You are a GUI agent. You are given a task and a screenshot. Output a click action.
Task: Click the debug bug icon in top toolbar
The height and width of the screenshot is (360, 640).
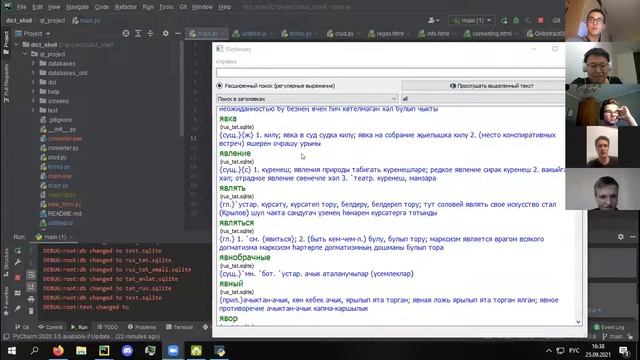tap(516, 20)
